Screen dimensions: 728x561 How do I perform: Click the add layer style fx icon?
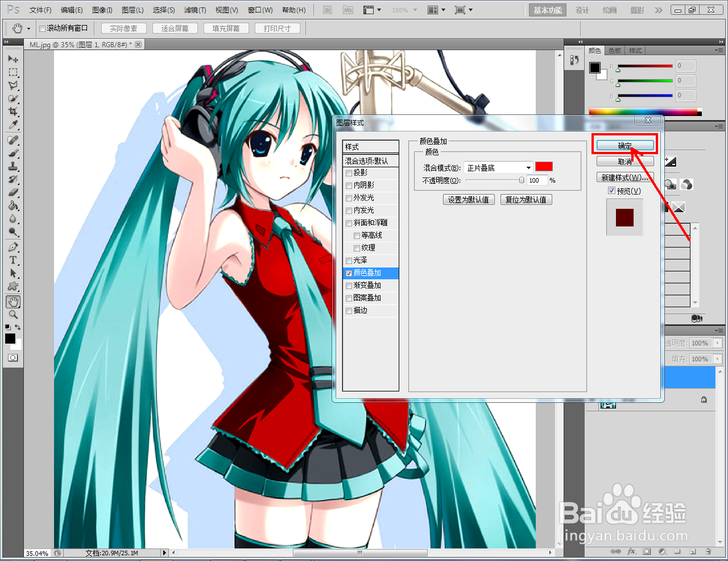[631, 551]
